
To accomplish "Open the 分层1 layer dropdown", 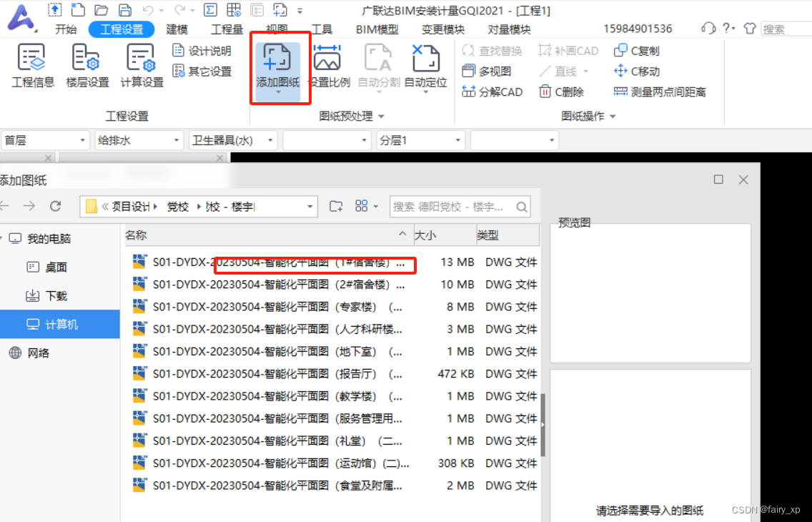I will [x=421, y=140].
